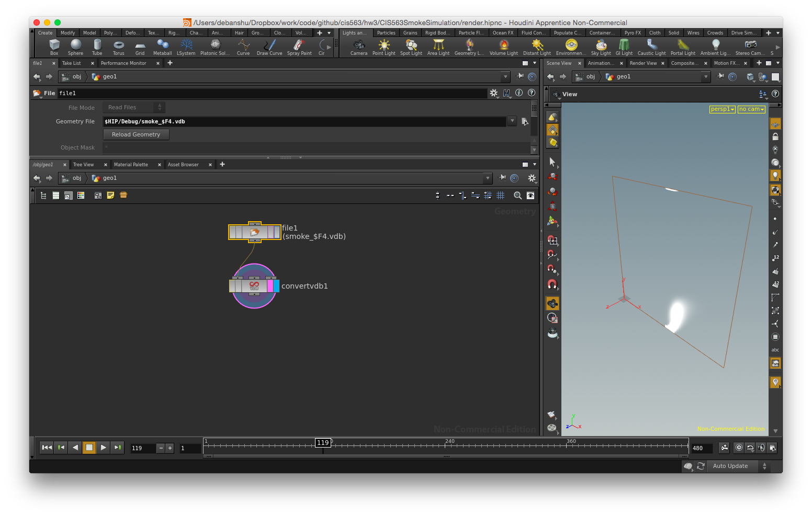Add an Area Light from shelf

(438, 47)
